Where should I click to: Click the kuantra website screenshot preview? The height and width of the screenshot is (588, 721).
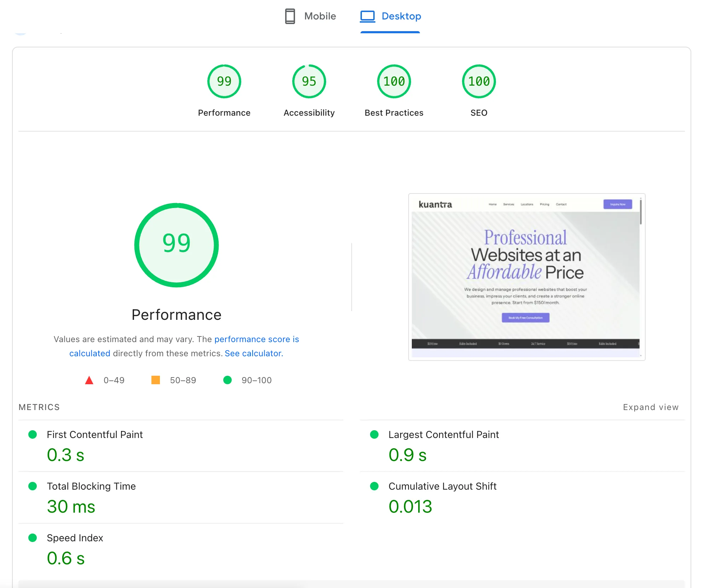tap(526, 277)
